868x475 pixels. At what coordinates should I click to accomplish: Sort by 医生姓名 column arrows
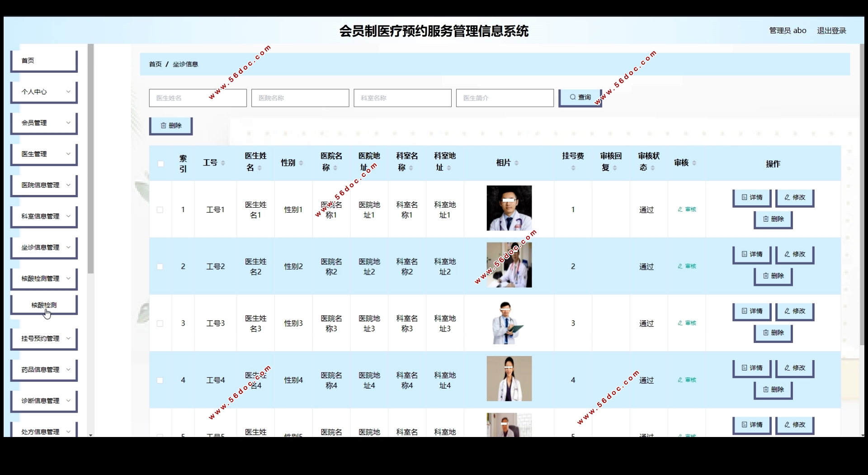pos(259,168)
